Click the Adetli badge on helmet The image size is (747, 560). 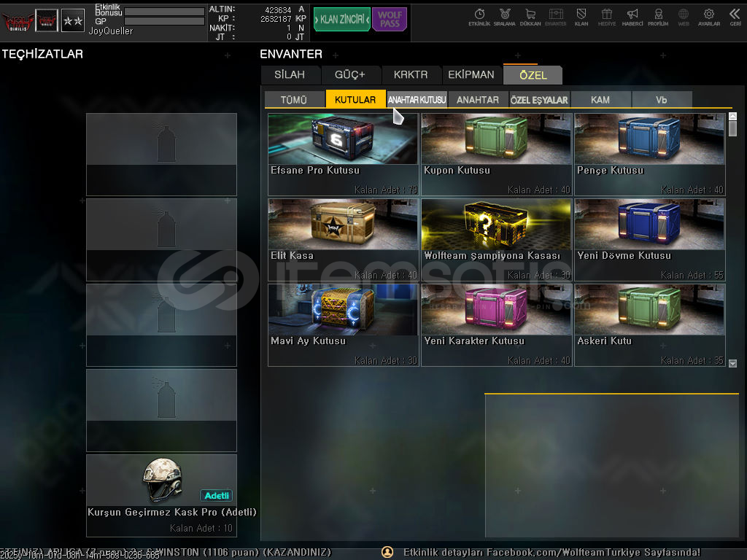[216, 495]
